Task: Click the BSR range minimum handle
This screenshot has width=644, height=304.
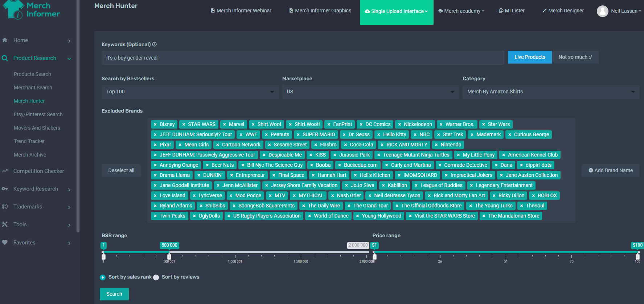Action: [x=103, y=256]
